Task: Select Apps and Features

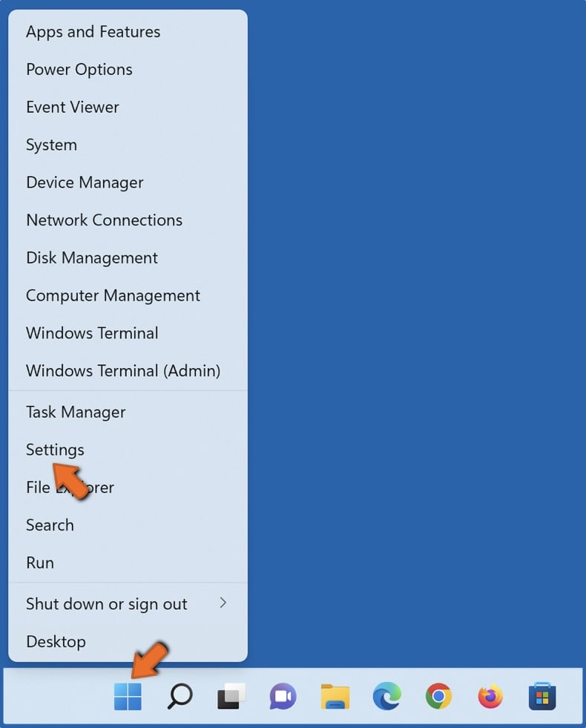Action: click(x=93, y=32)
